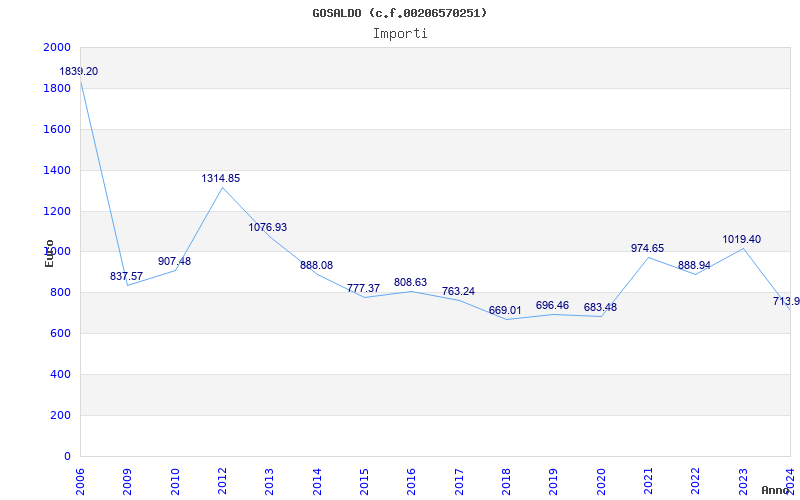Click the y-axis tick label 2000
Screen dimensions: 800x500
click(58, 47)
